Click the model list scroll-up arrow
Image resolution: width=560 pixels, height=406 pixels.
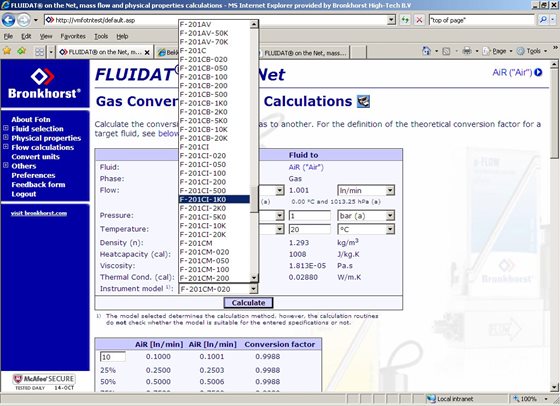pyautogui.click(x=254, y=24)
